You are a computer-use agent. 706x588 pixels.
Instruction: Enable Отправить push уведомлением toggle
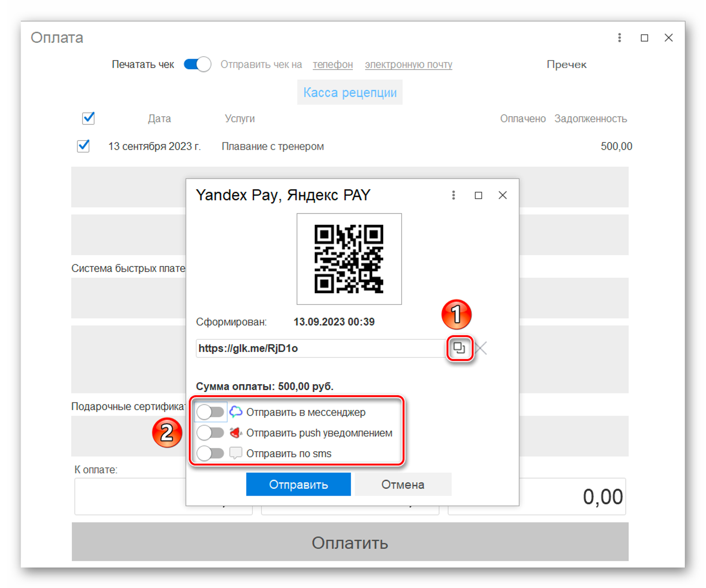pyautogui.click(x=210, y=432)
